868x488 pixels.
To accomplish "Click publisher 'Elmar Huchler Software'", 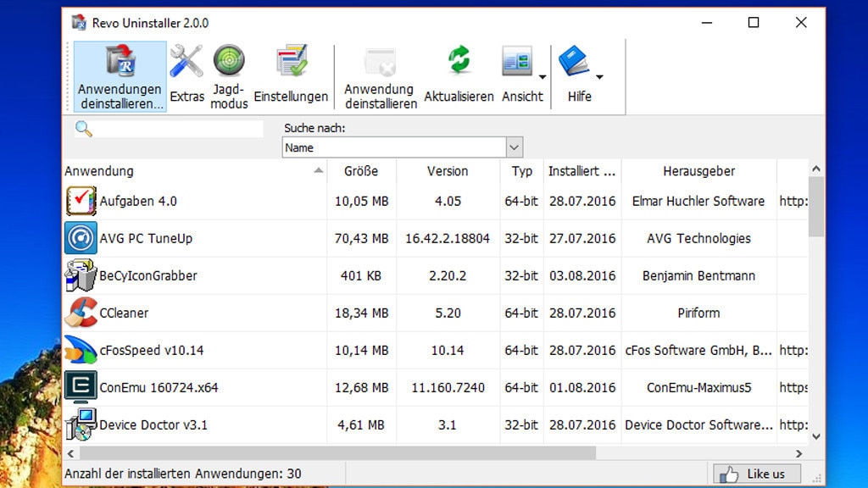I will click(x=698, y=202).
